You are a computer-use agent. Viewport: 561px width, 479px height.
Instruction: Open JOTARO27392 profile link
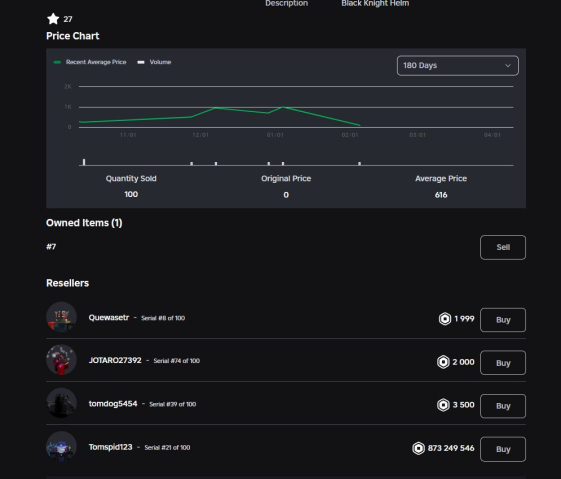point(115,360)
